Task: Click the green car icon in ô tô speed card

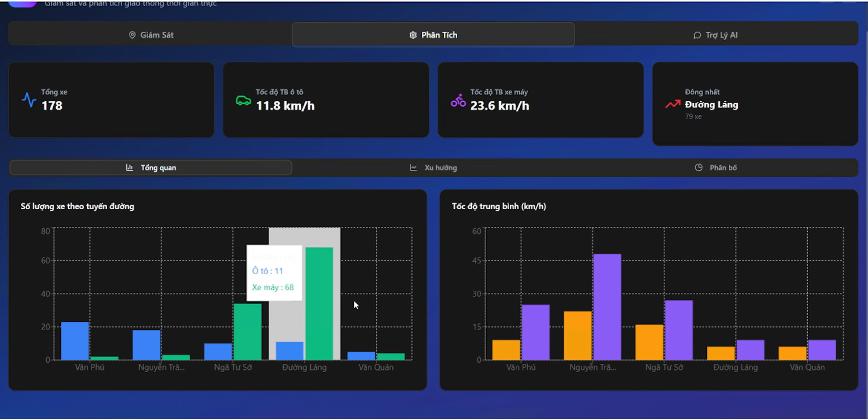Action: click(243, 100)
